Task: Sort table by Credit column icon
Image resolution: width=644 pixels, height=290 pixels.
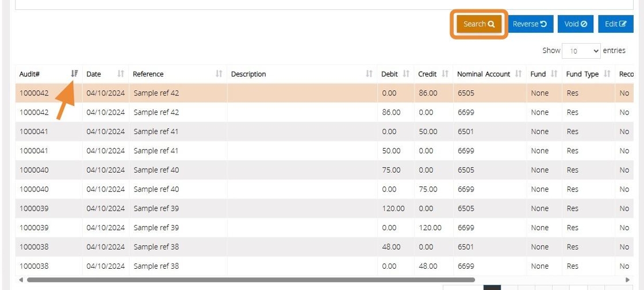Action: (x=445, y=74)
